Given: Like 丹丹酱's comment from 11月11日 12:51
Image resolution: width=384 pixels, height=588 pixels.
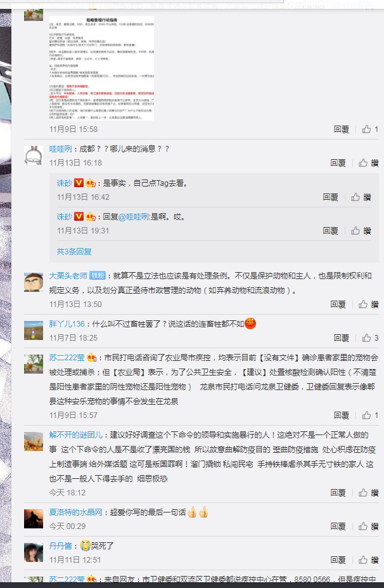Looking at the screenshot, I should [368, 560].
